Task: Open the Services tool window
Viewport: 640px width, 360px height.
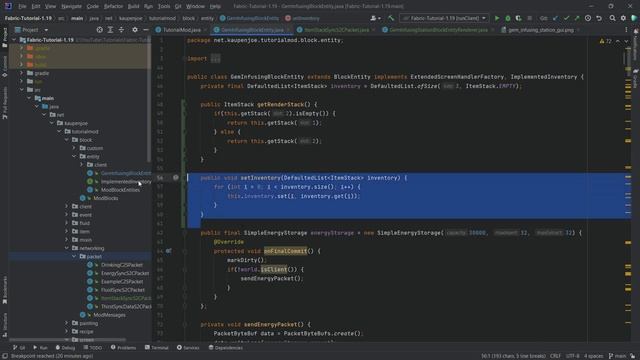Action: pos(188,348)
